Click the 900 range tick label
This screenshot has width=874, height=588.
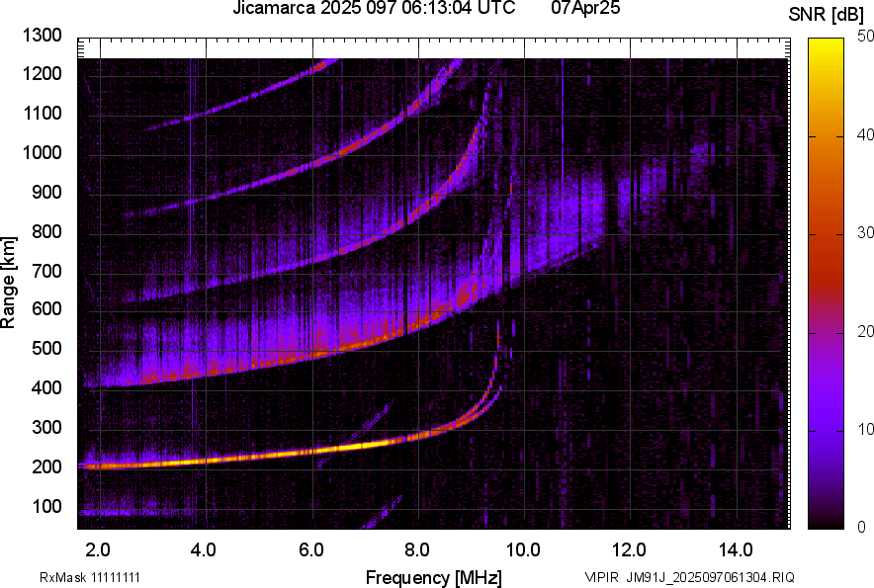tap(46, 193)
